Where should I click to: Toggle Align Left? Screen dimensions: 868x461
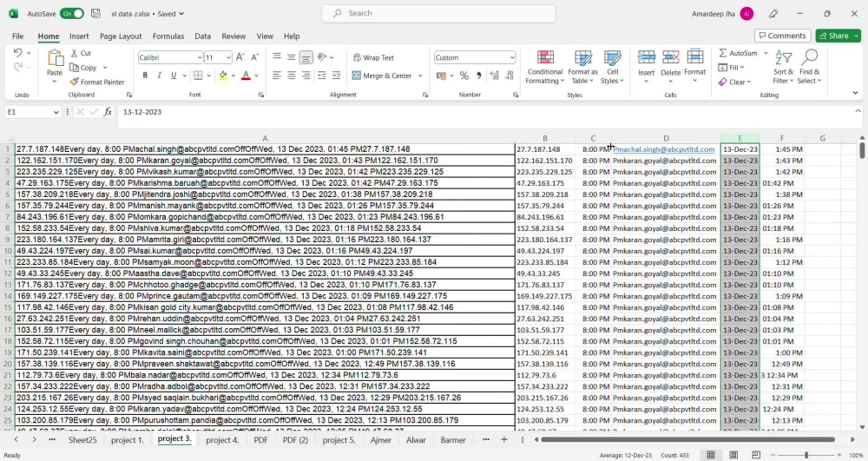277,76
